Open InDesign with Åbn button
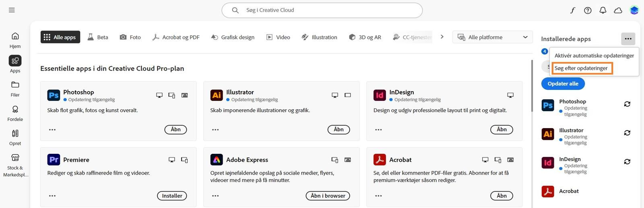Image resolution: width=644 pixels, height=208 pixels. coord(502,129)
